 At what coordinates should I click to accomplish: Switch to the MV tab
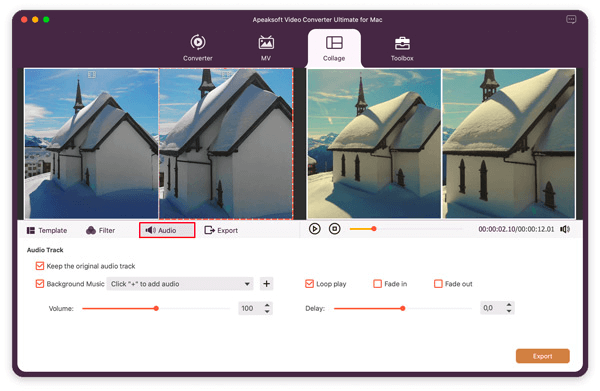point(266,48)
